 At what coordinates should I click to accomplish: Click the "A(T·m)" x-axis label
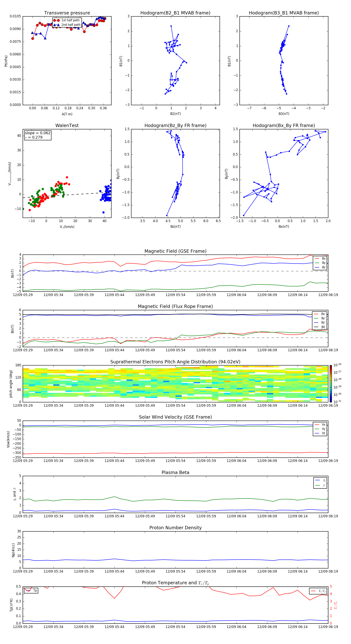(x=67, y=114)
